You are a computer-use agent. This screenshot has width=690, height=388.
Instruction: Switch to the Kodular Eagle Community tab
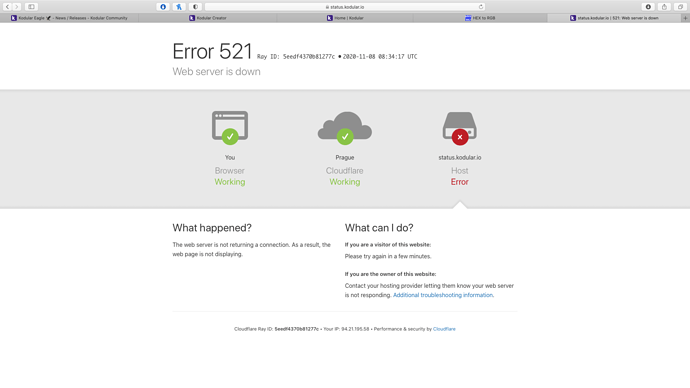pyautogui.click(x=69, y=18)
